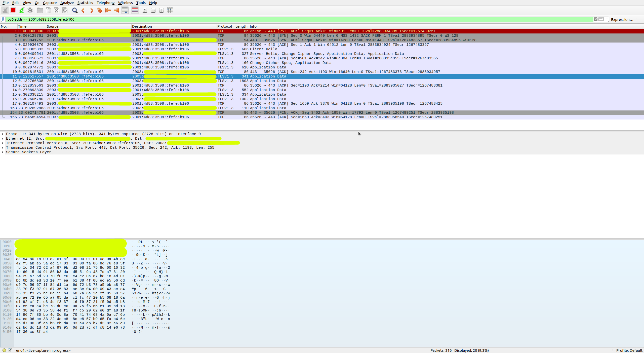
Task: Click in the display filter input field
Action: pyautogui.click(x=302, y=19)
